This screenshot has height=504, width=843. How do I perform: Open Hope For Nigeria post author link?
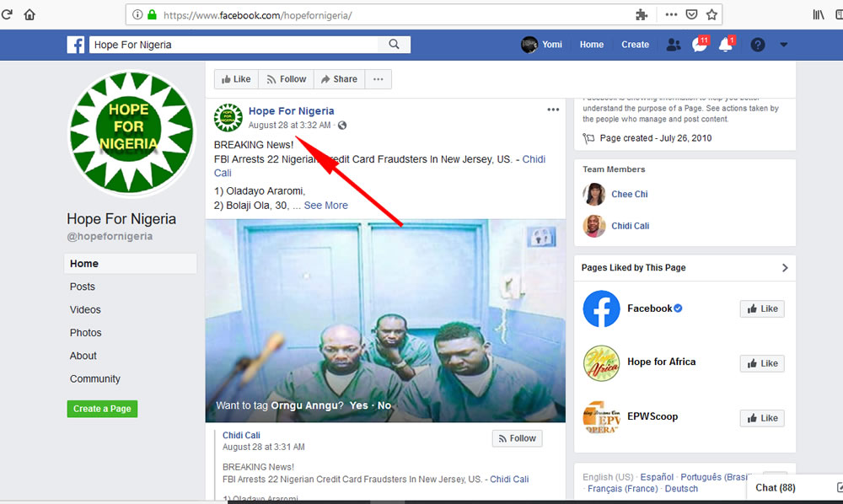click(x=292, y=110)
